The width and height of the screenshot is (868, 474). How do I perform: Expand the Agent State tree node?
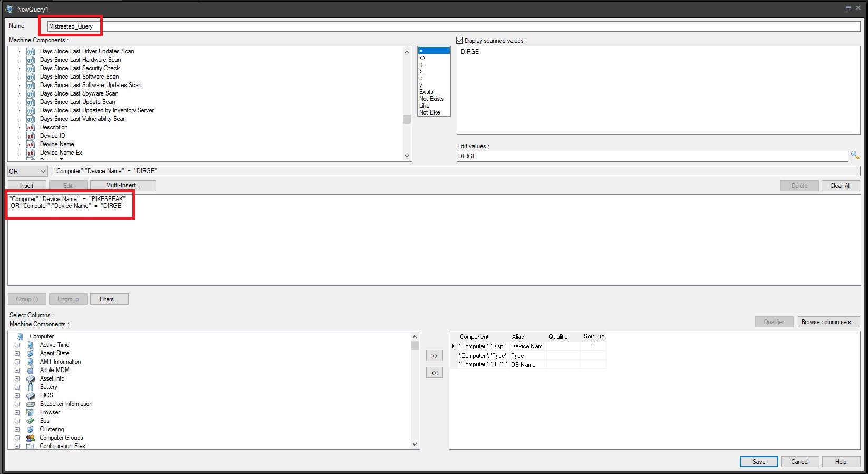17,353
